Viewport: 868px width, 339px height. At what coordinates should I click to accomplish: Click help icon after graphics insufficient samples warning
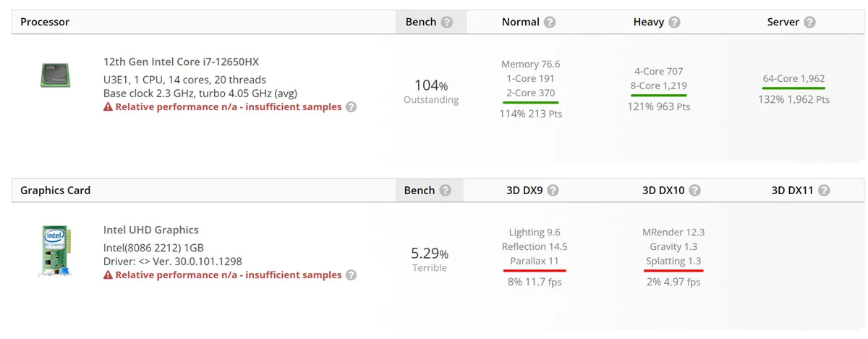[351, 275]
